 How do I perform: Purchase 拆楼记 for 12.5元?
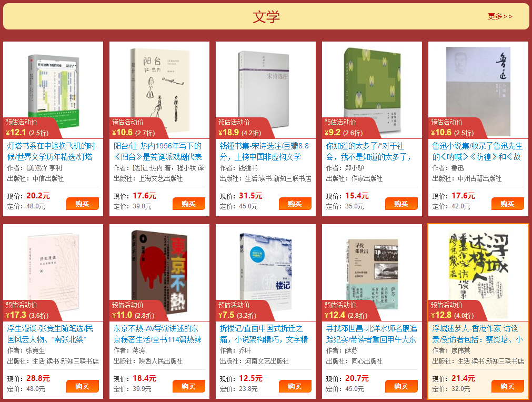[x=295, y=386]
